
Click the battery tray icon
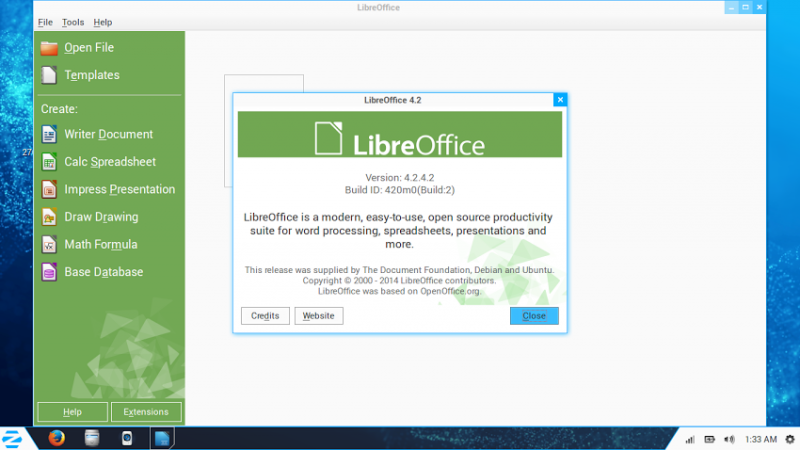coord(710,439)
